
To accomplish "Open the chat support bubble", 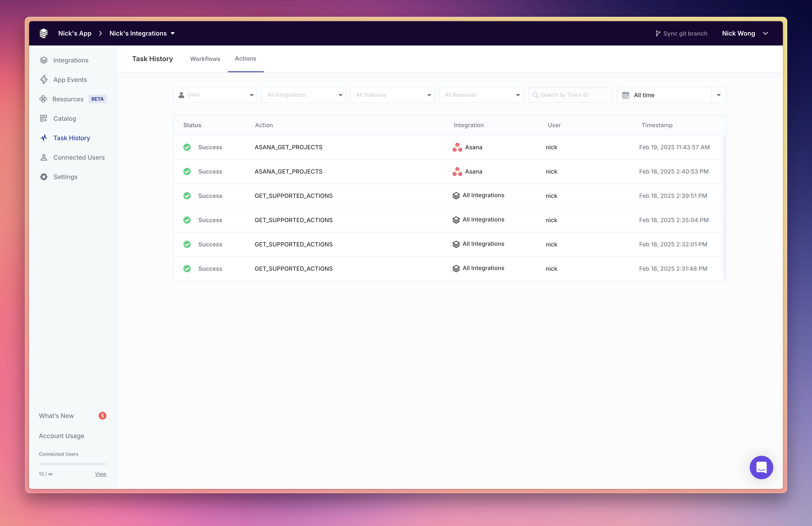I will (x=761, y=467).
